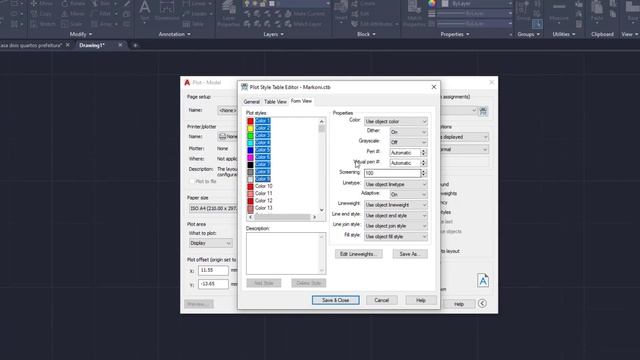
Task: Select the Text tool in Annotation panel
Action: click(144, 11)
